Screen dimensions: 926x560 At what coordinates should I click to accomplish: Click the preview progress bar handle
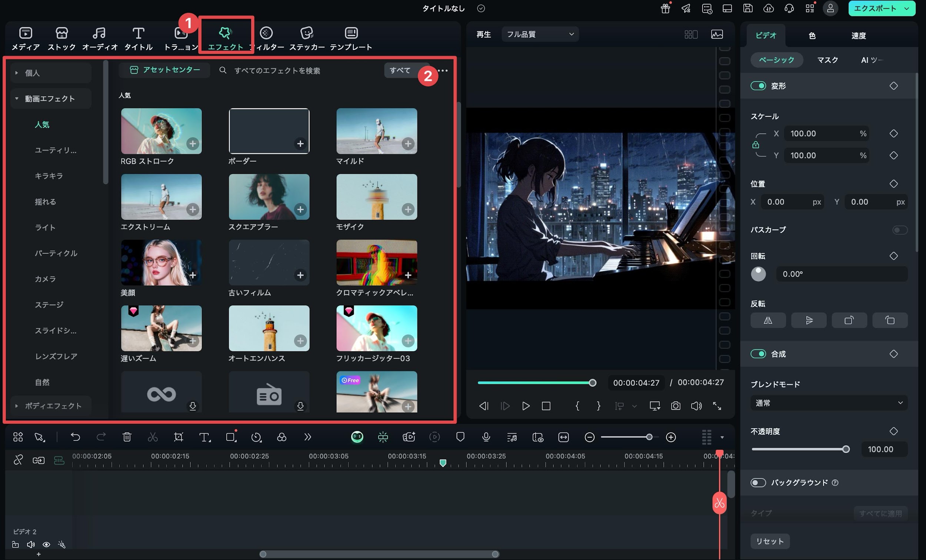[592, 383]
